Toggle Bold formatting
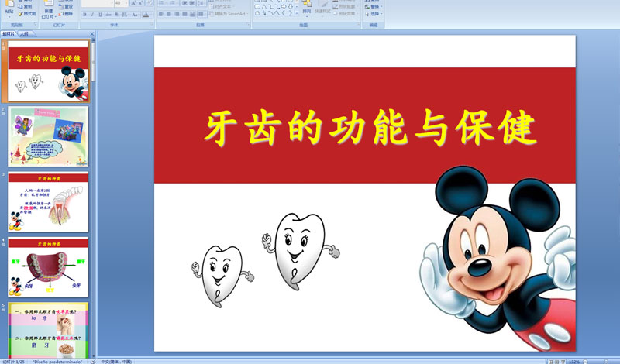 coord(84,15)
